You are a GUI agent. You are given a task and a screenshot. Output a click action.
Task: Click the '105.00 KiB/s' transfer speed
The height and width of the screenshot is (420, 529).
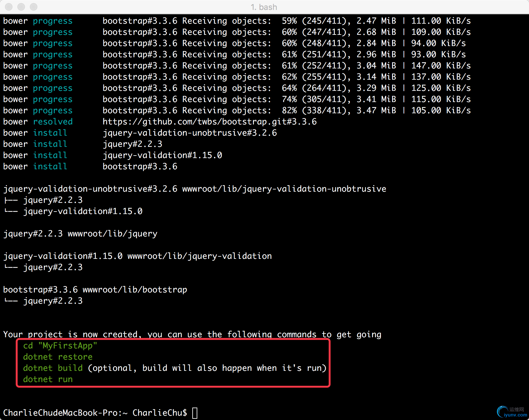[441, 110]
